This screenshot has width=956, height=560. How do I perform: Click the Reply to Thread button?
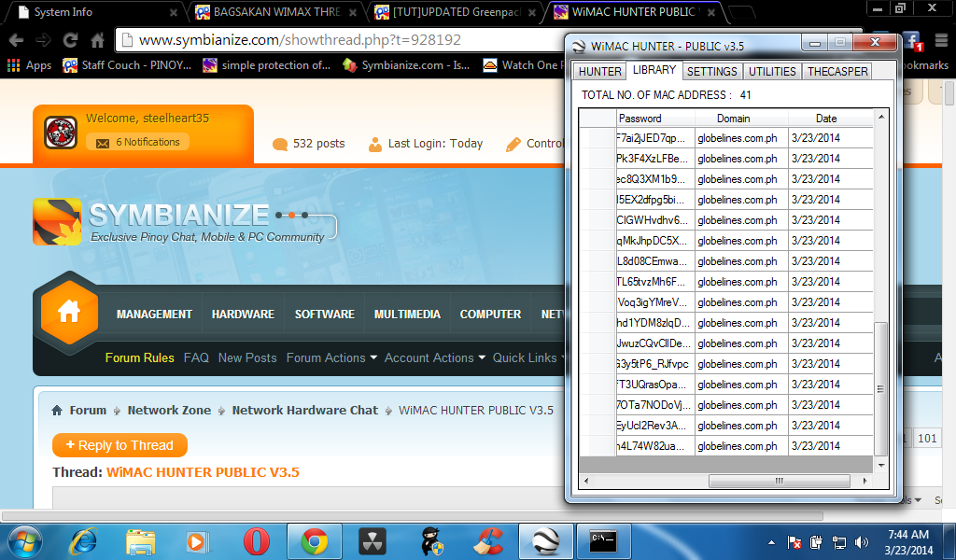[x=119, y=445]
